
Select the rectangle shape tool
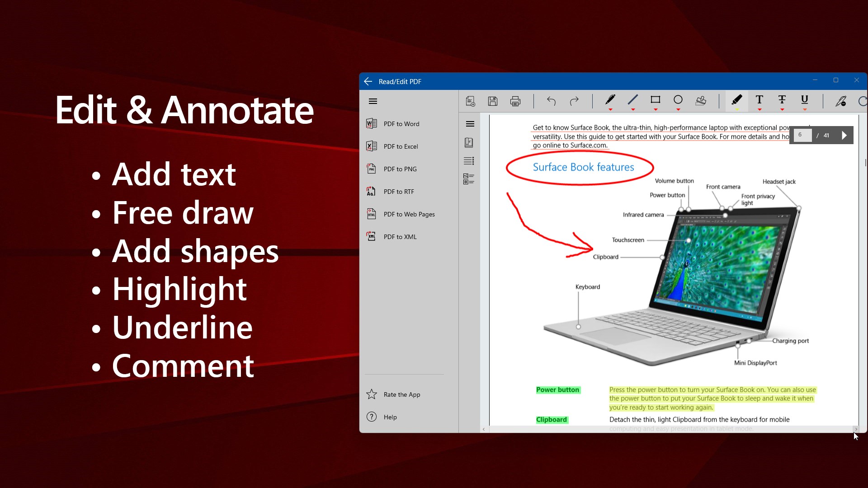point(655,100)
